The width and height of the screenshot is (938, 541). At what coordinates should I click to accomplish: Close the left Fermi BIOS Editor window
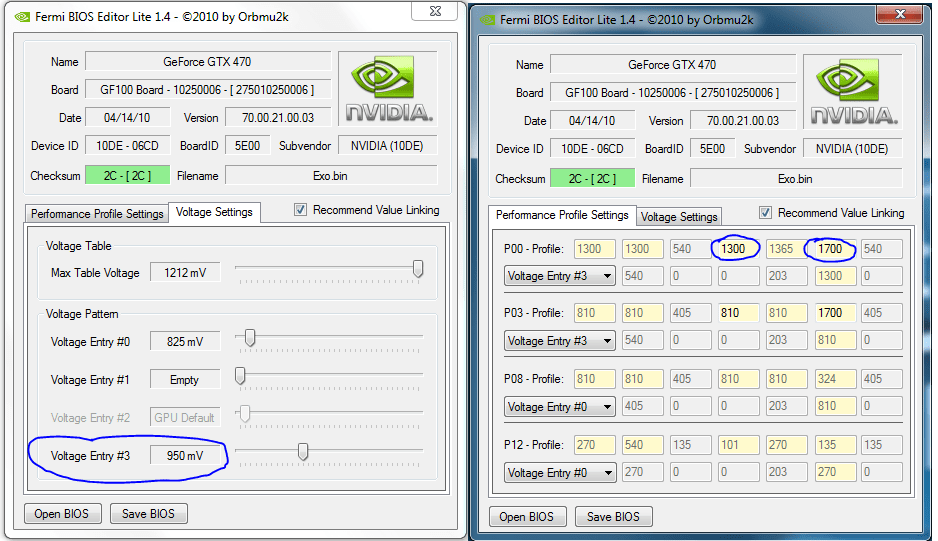click(x=436, y=11)
